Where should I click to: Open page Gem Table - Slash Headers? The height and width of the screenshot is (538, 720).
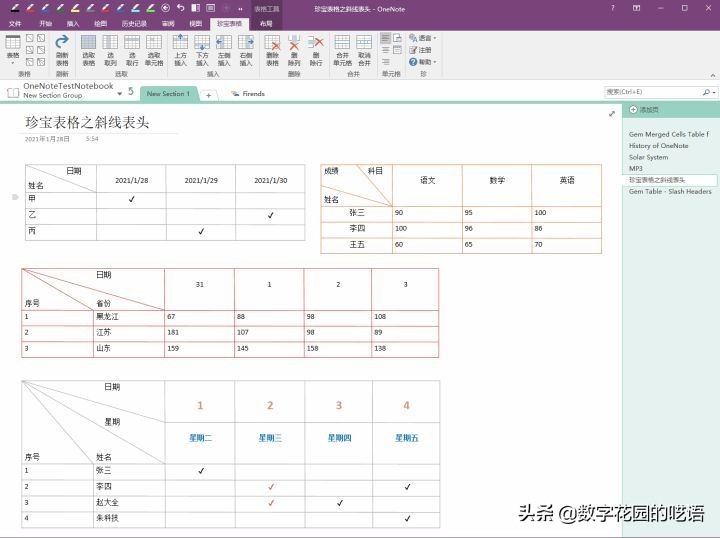(x=670, y=191)
